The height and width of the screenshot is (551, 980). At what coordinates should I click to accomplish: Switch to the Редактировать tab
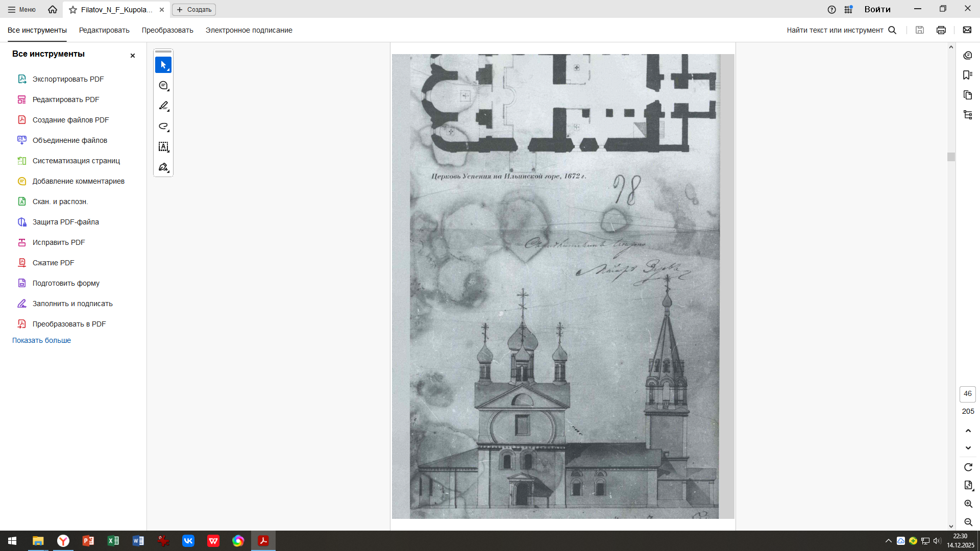click(x=104, y=30)
